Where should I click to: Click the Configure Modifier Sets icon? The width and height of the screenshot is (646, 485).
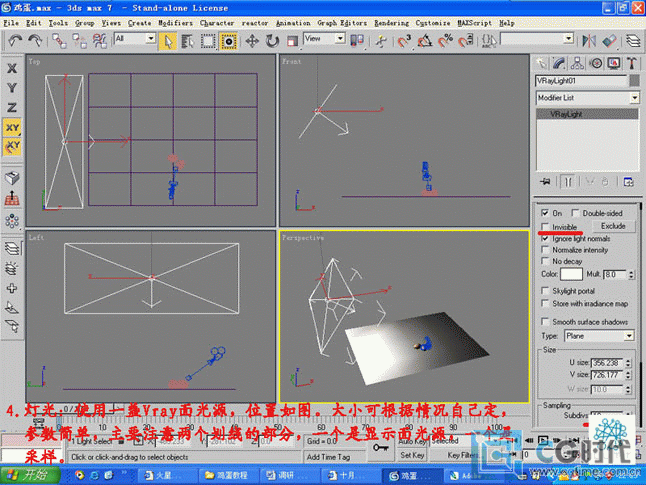(628, 182)
